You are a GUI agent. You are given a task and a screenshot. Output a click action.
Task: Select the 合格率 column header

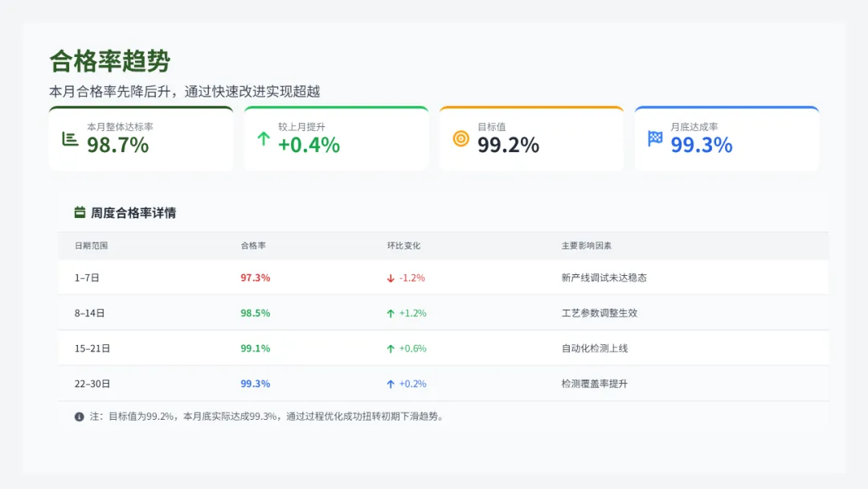(x=253, y=246)
